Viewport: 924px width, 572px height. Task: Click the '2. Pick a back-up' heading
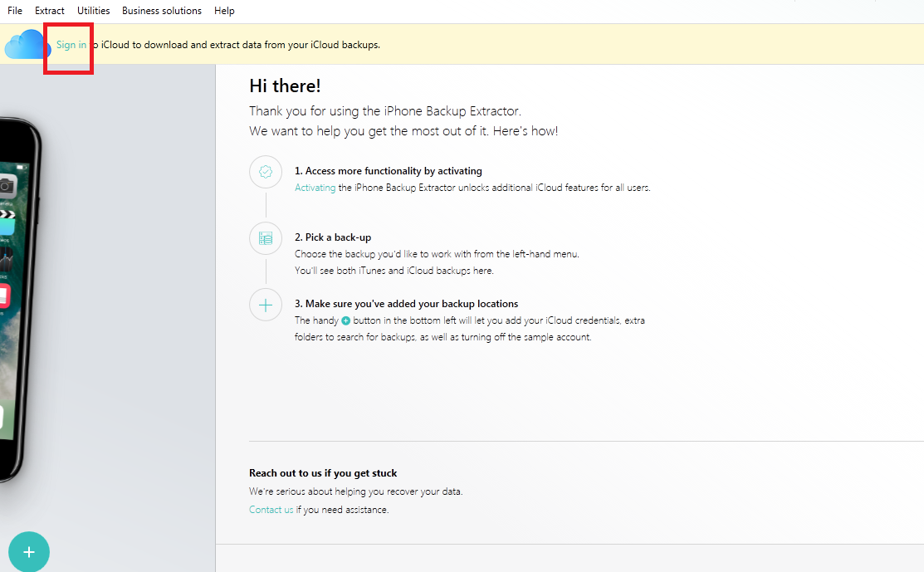pyautogui.click(x=333, y=237)
